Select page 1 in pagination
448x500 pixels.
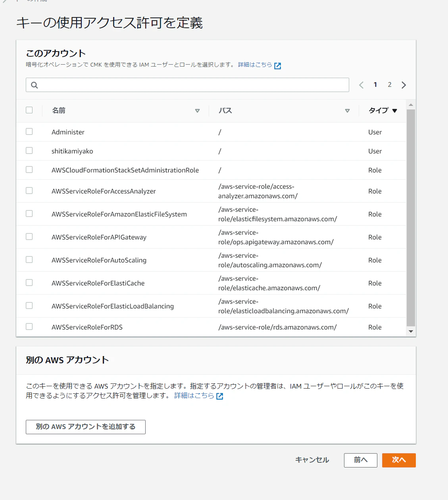click(375, 85)
